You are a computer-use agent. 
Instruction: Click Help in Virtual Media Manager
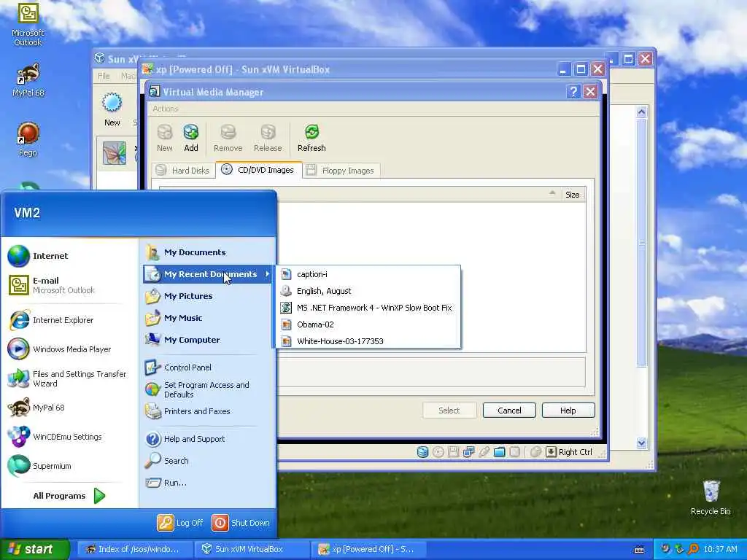tap(568, 410)
